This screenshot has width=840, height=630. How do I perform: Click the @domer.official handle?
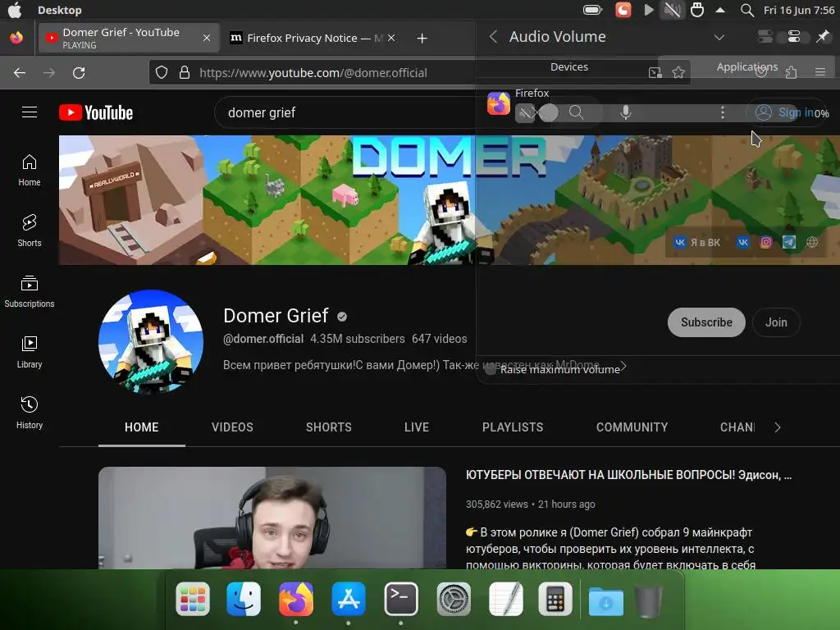coord(263,339)
